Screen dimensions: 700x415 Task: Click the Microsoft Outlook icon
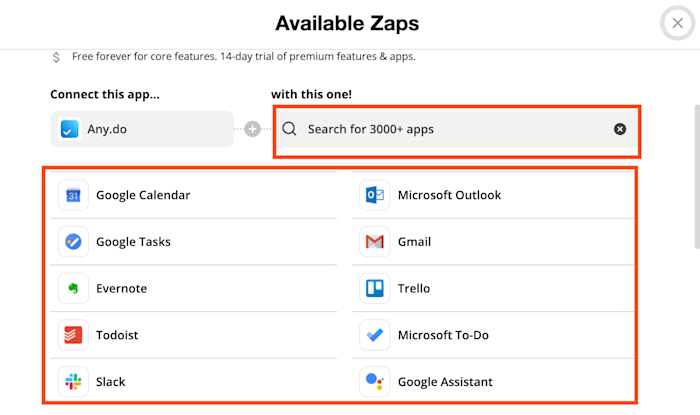tap(375, 195)
